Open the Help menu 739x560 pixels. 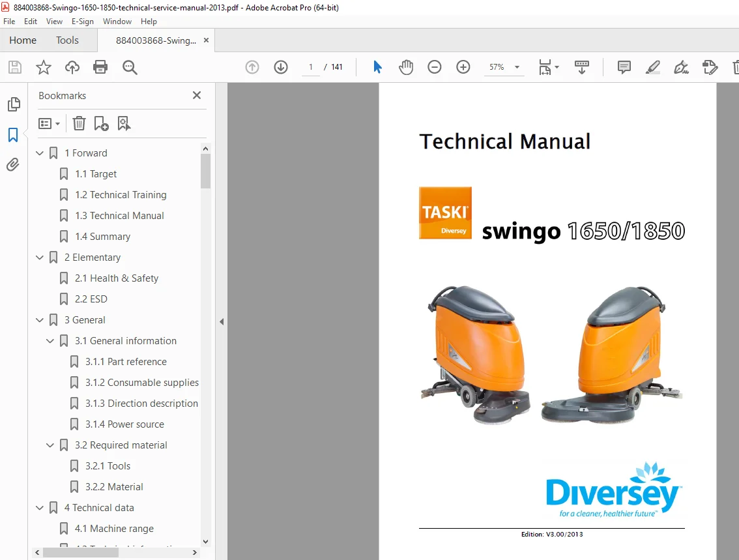pos(149,22)
